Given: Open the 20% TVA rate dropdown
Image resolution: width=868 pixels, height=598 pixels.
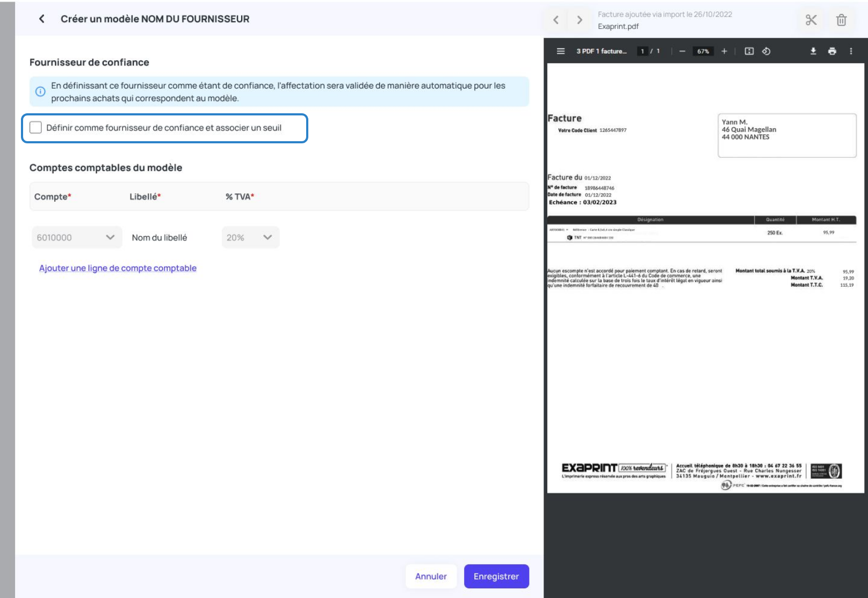Looking at the screenshot, I should click(x=250, y=237).
